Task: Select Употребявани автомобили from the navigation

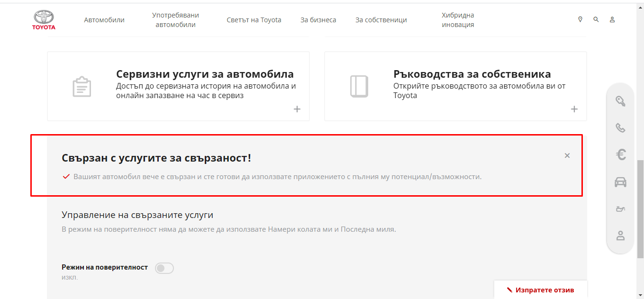Action: [175, 19]
